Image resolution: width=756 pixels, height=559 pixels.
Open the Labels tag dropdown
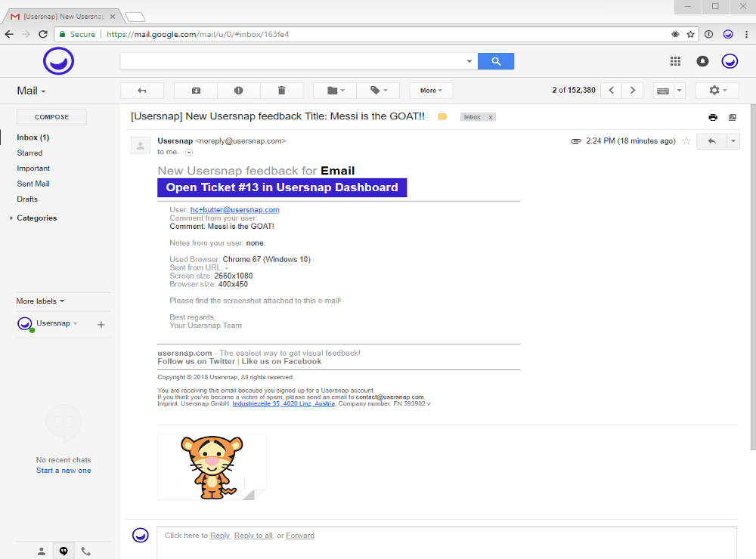[379, 91]
